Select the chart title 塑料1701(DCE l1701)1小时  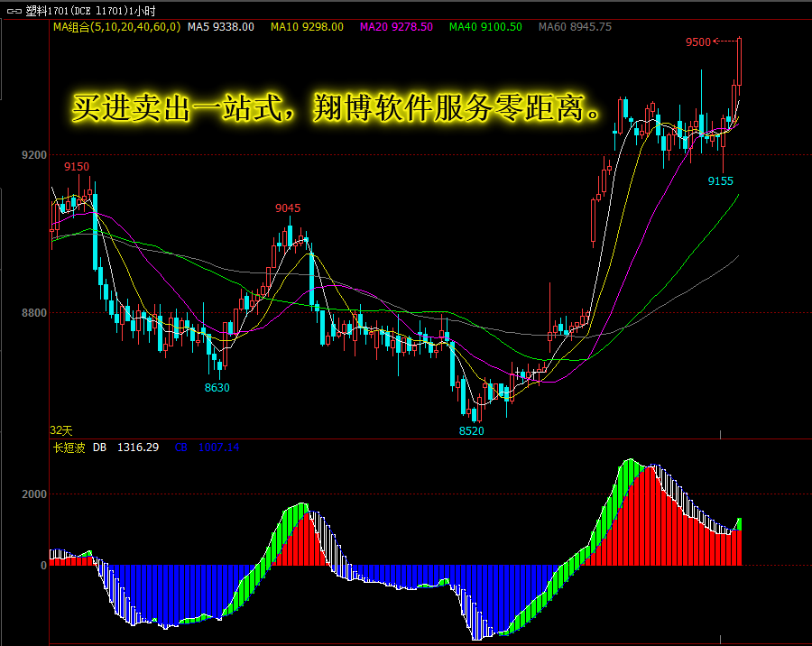[x=90, y=11]
